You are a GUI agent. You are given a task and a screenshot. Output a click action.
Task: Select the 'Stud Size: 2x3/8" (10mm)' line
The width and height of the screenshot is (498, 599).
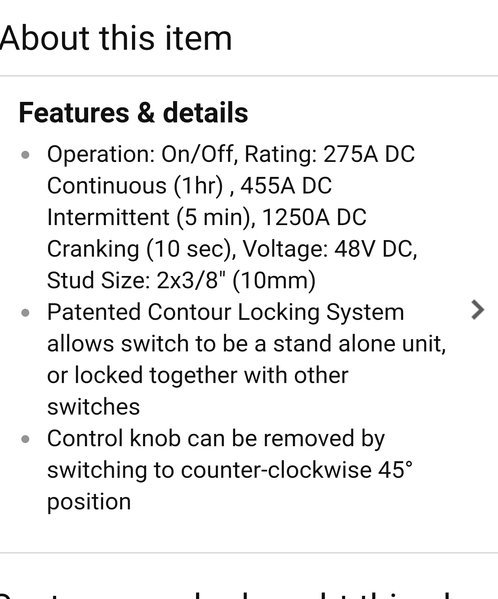tap(181, 281)
